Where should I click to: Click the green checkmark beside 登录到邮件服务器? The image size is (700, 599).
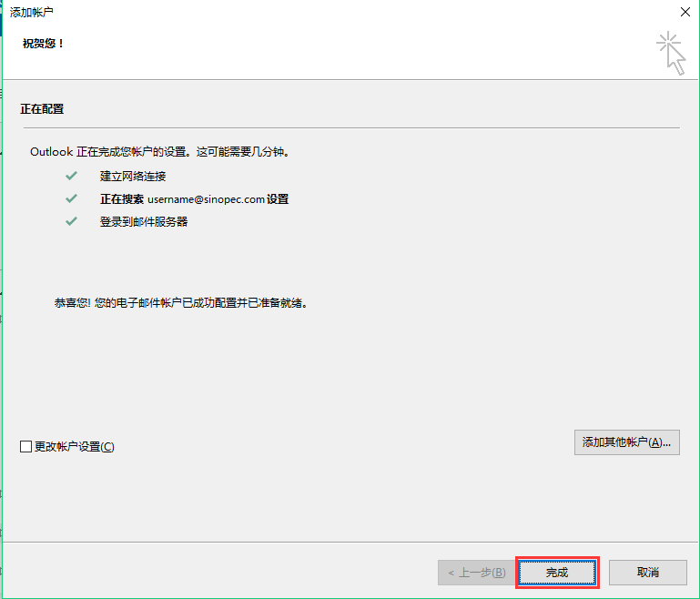pos(72,221)
